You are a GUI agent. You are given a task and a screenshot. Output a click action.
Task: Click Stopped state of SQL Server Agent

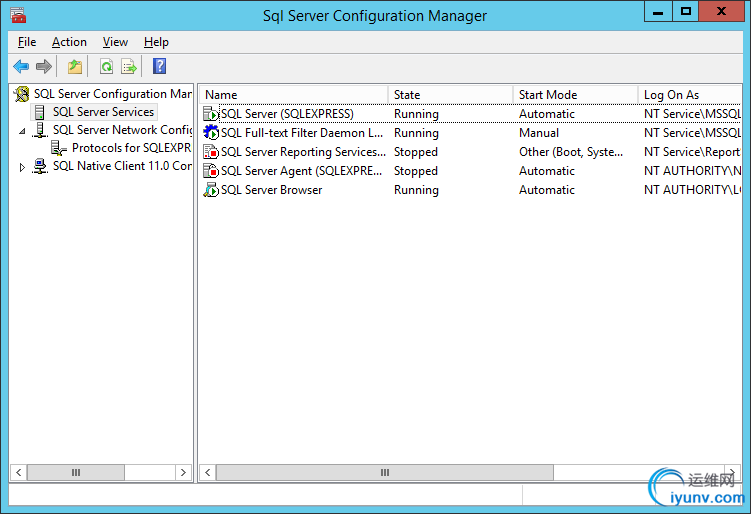tap(416, 171)
